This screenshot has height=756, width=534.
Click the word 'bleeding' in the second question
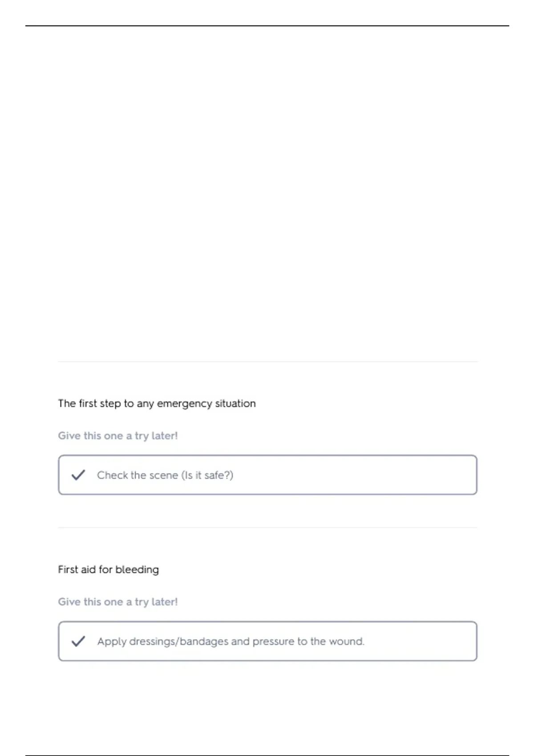pos(137,570)
